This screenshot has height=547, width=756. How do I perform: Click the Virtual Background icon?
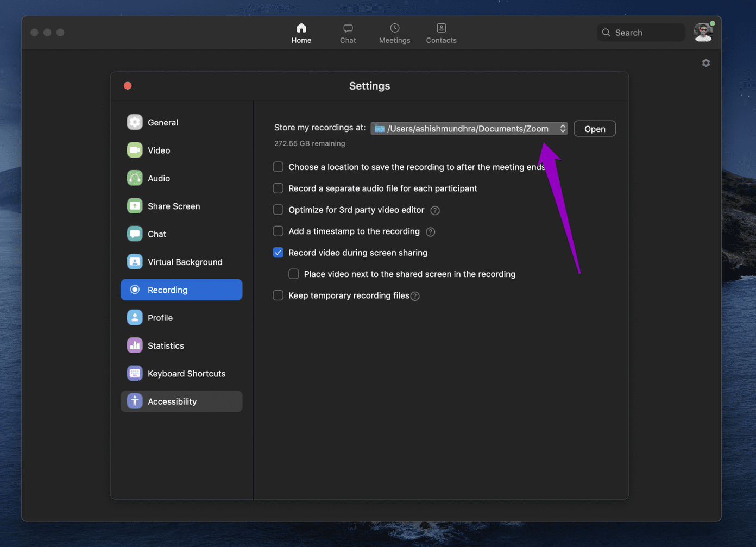pos(135,262)
